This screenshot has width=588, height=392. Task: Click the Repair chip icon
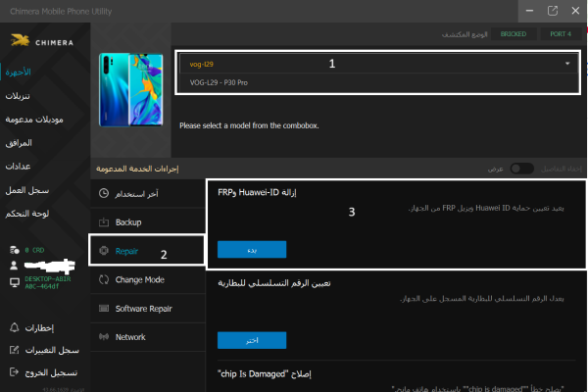click(x=104, y=251)
